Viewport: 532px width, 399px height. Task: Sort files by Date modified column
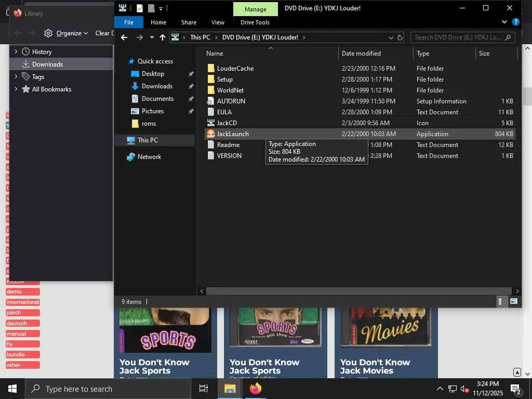tap(361, 54)
